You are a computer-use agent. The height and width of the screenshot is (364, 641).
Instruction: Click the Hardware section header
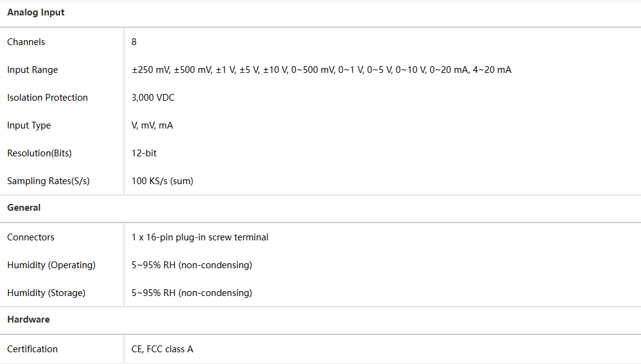pos(28,320)
